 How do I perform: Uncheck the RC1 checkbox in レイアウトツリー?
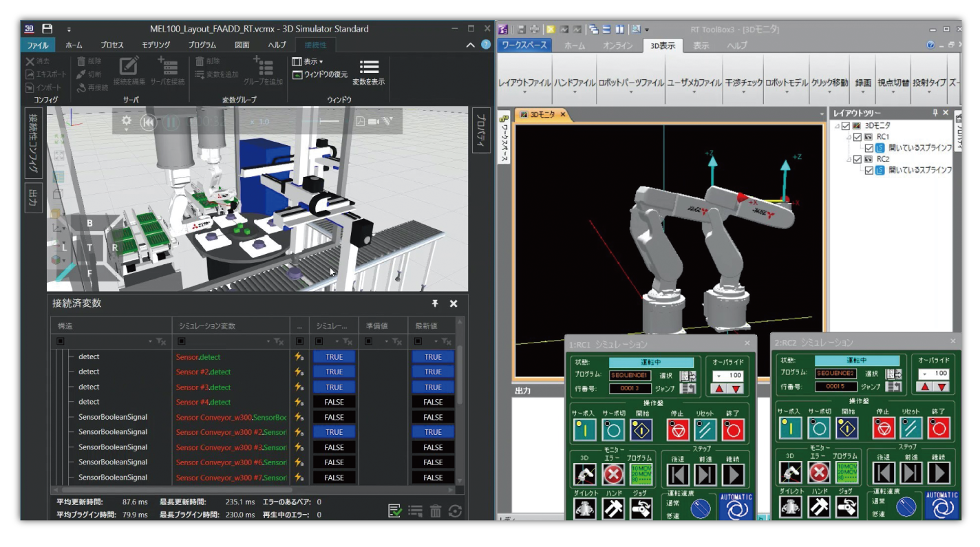coord(856,136)
